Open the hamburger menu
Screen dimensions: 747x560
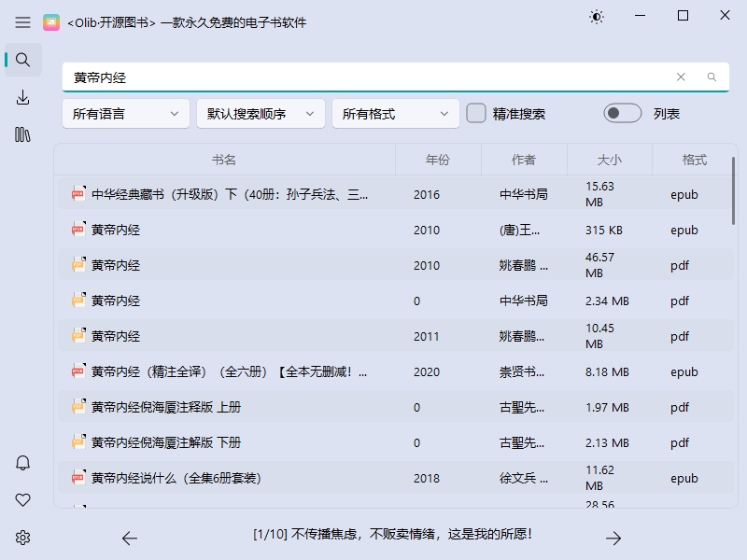tap(22, 21)
